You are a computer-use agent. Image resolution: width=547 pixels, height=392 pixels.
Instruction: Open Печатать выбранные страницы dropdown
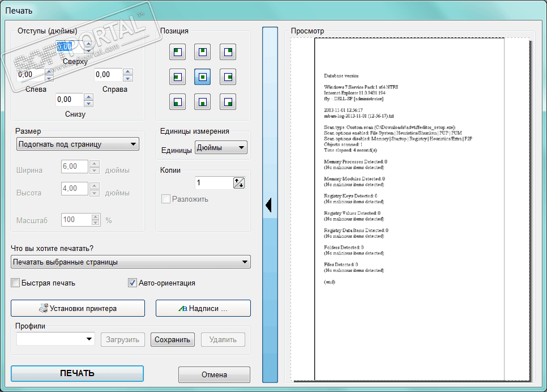[x=130, y=262]
